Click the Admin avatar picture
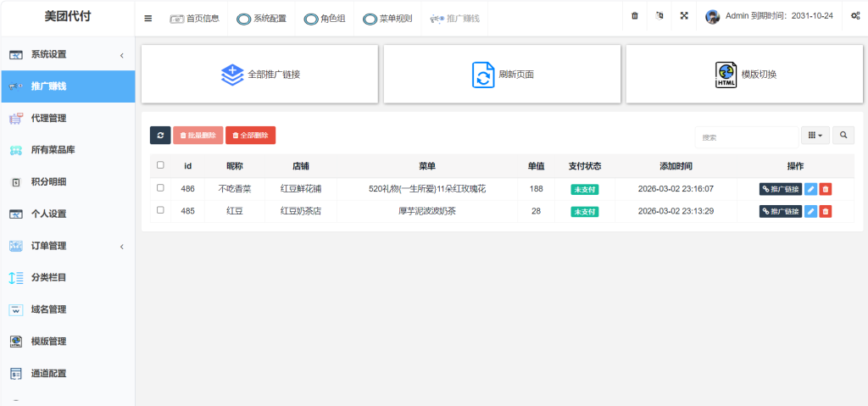This screenshot has height=406, width=868. coord(712,17)
